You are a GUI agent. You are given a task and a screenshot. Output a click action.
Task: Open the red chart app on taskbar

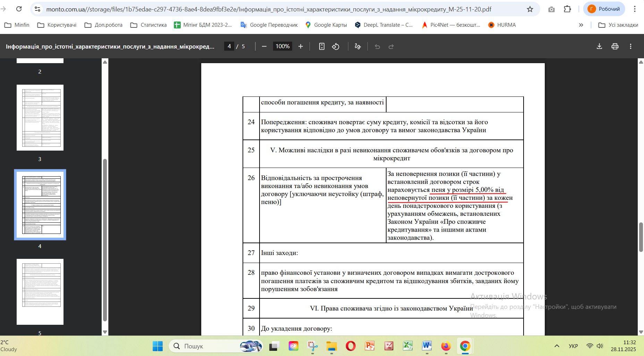[389, 346]
